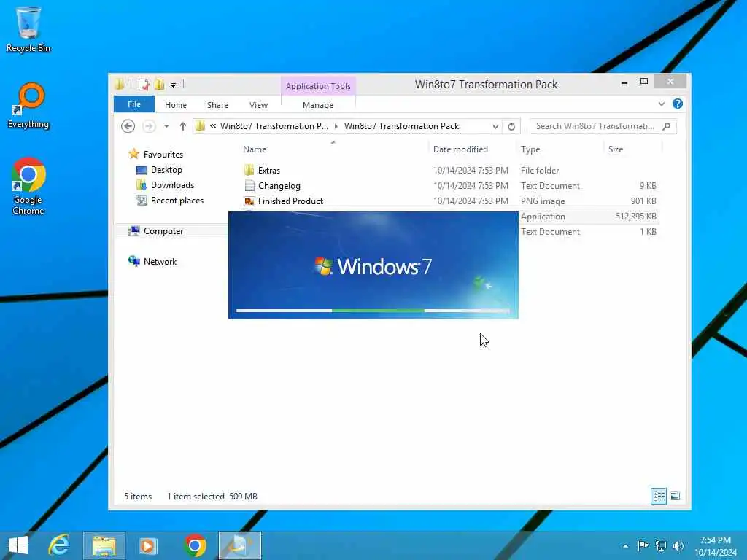Screen dimensions: 747x560
Task: Go back using the Back arrow
Action: (x=128, y=126)
